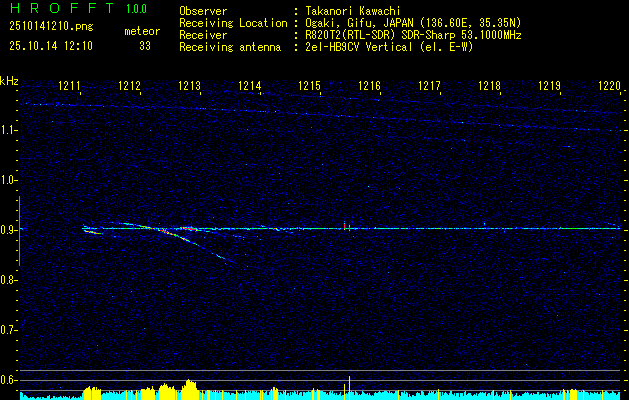Click the HROFFT title text
The width and height of the screenshot is (629, 400).
(x=62, y=8)
